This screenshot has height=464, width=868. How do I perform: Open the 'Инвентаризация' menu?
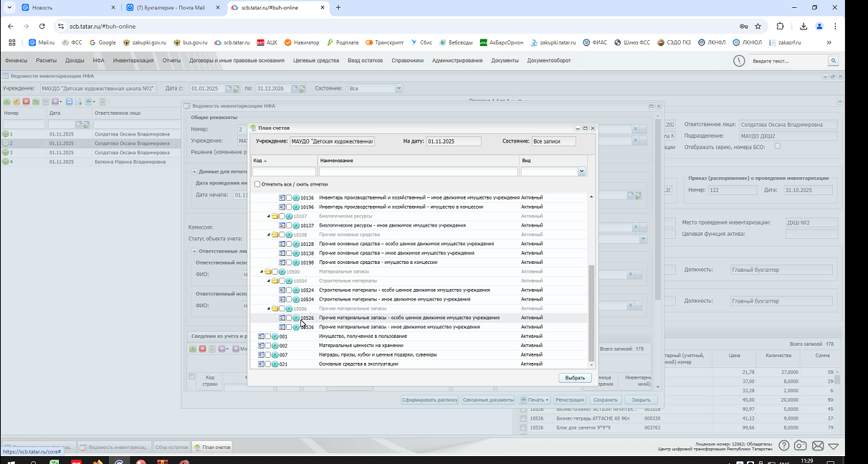pos(133,61)
